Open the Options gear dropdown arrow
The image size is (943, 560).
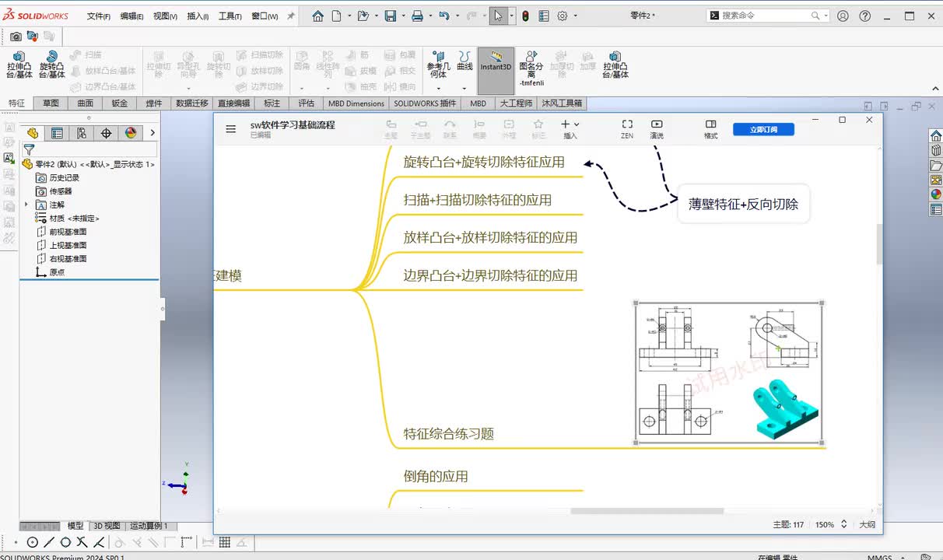[574, 16]
